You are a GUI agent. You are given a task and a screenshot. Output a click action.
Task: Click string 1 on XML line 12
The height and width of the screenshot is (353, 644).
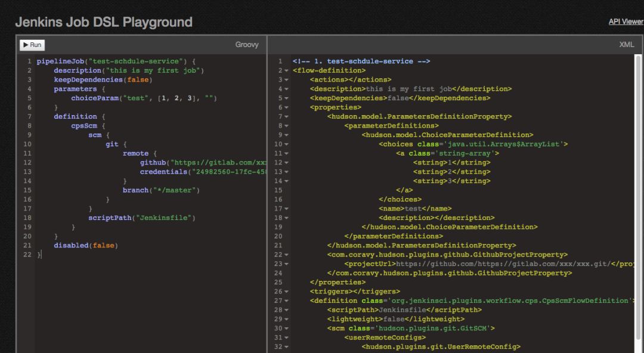[452, 163]
